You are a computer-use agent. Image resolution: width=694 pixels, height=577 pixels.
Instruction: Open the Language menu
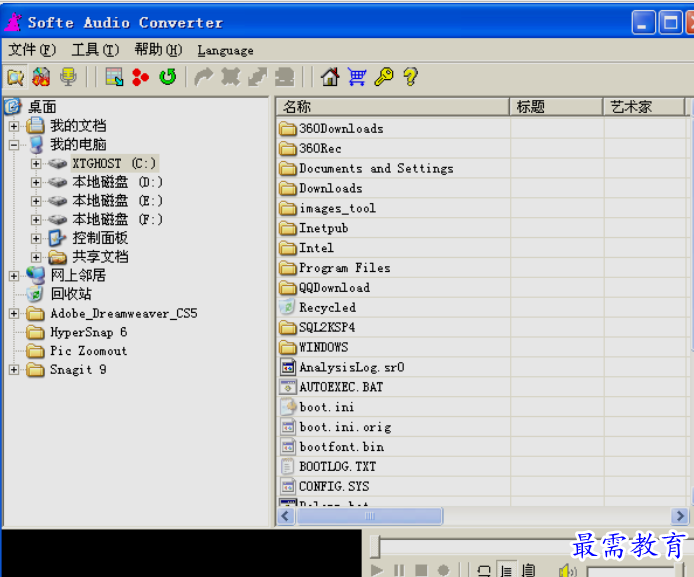tap(225, 50)
